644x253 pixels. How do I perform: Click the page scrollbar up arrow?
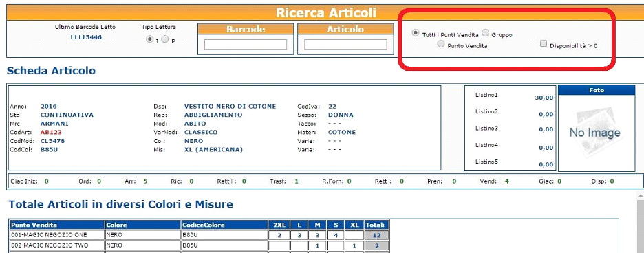coord(640,195)
